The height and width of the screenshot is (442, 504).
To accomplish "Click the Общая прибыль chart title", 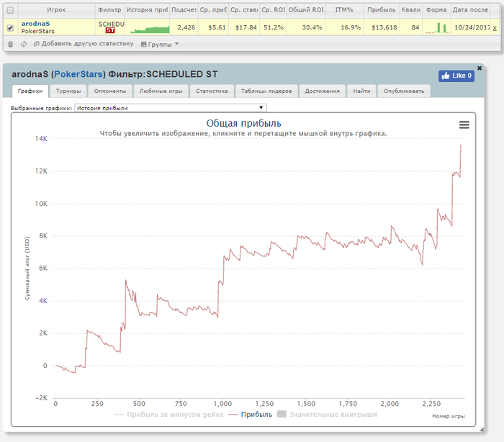I will pyautogui.click(x=243, y=123).
